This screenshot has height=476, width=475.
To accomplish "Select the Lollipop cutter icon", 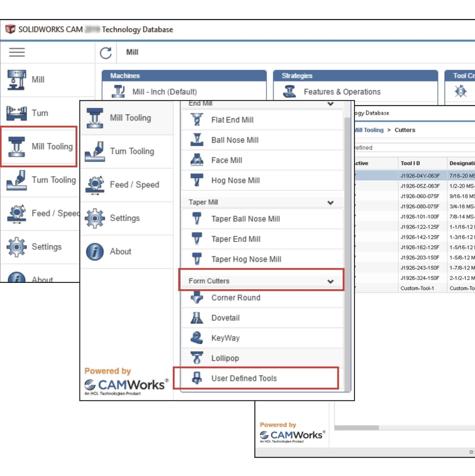I will tap(197, 358).
